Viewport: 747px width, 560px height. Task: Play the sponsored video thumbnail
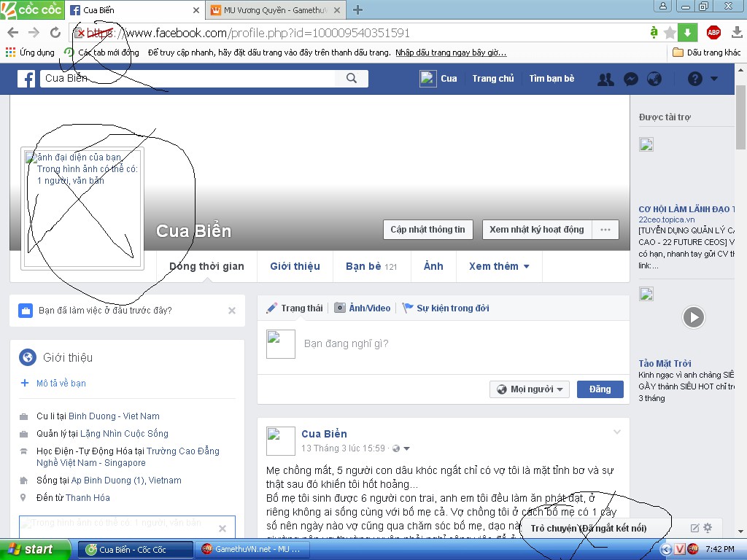point(693,317)
